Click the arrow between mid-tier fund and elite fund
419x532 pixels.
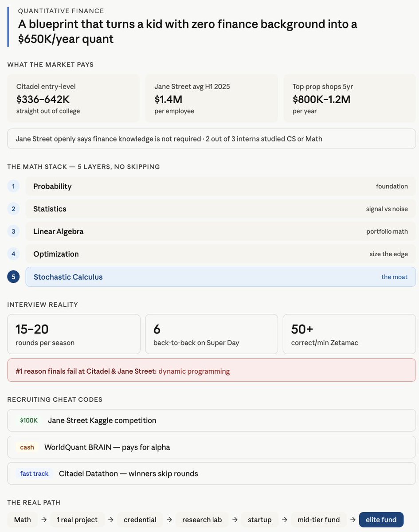353,520
